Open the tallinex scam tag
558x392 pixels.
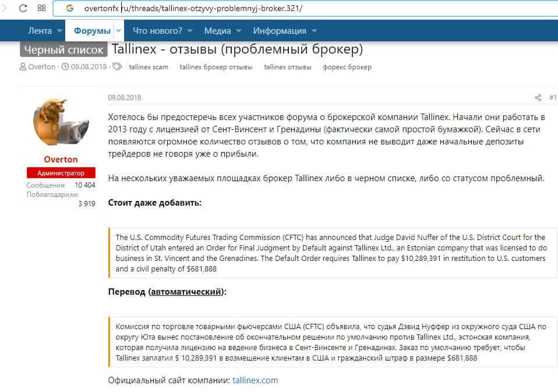pos(149,67)
